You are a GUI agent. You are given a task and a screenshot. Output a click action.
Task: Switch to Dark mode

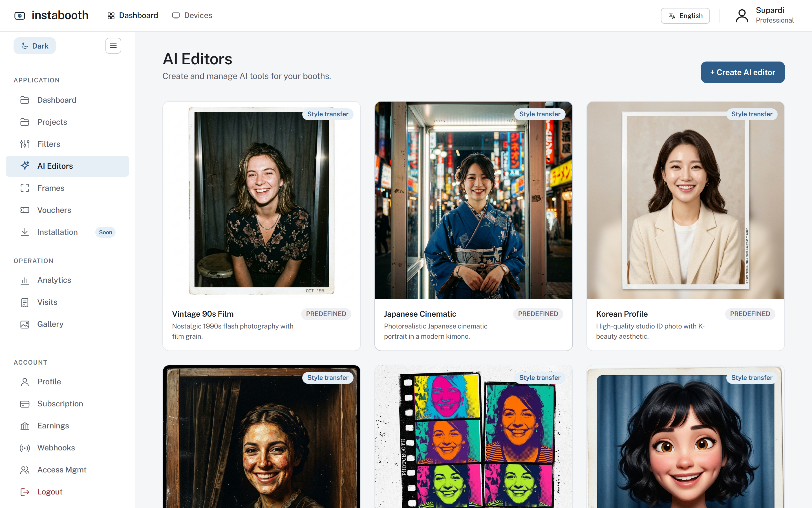pyautogui.click(x=35, y=46)
